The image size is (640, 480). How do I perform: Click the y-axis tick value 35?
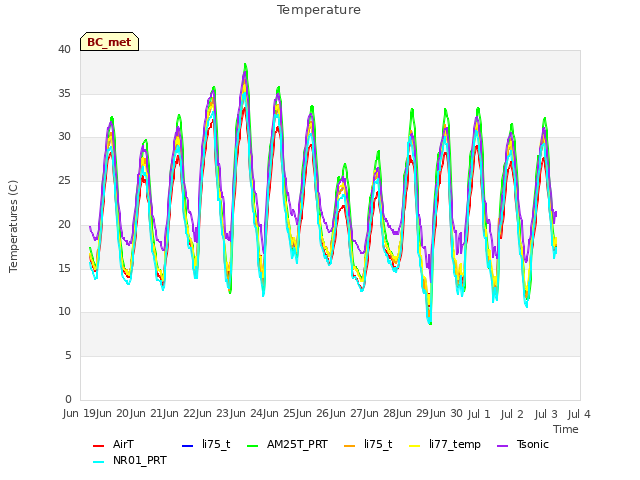(64, 93)
